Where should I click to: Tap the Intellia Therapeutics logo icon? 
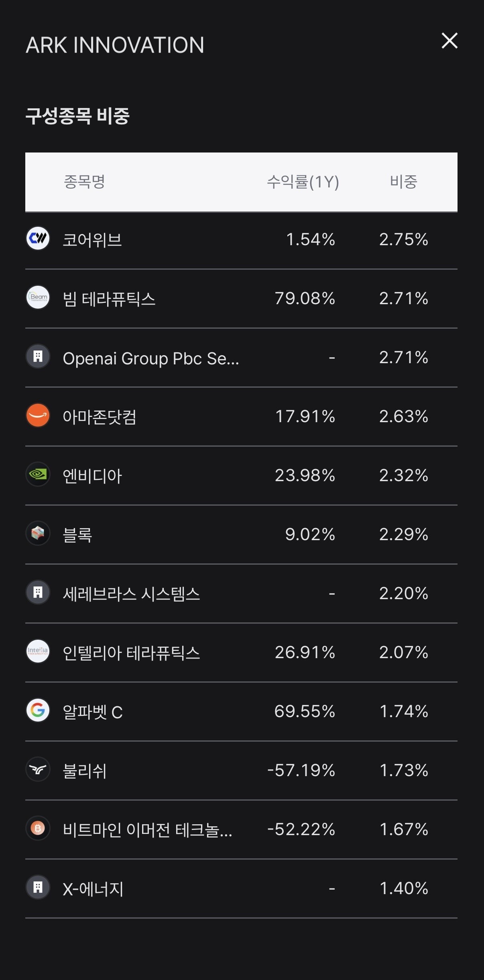point(38,651)
